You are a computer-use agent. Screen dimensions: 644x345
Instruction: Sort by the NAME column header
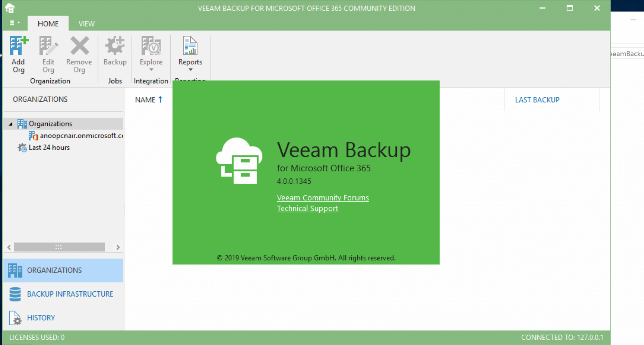[145, 100]
